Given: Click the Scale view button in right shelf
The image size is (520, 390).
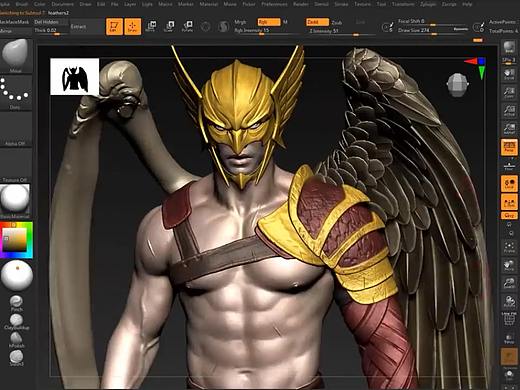Looking at the screenshot, I should click(x=509, y=284).
